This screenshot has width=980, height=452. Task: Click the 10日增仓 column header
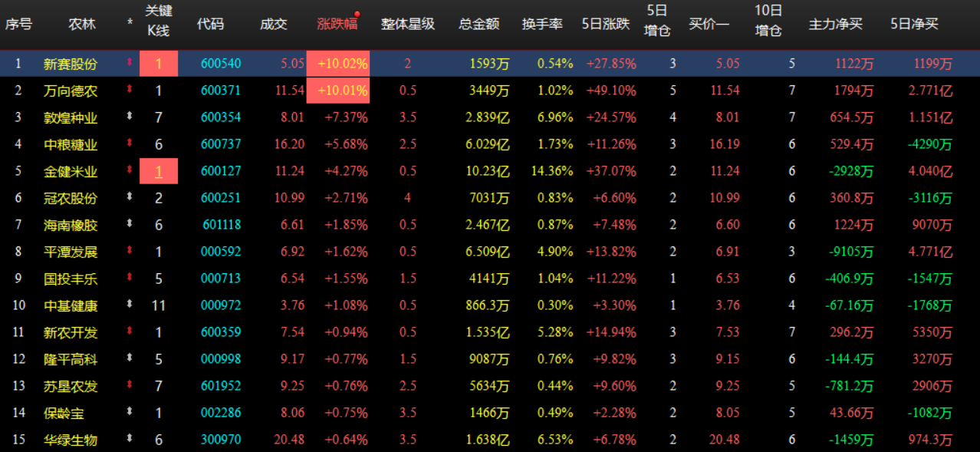[x=768, y=21]
